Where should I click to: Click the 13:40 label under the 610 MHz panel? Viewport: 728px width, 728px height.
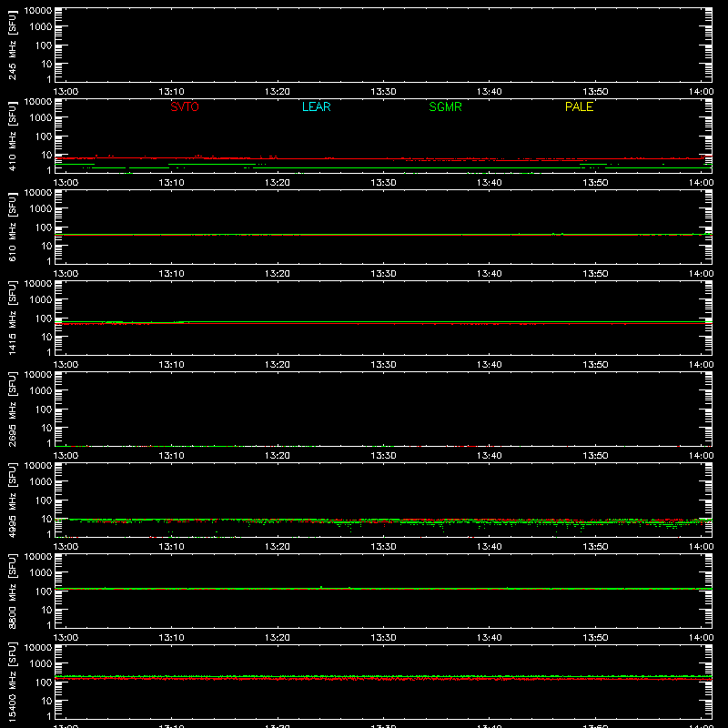(x=490, y=274)
